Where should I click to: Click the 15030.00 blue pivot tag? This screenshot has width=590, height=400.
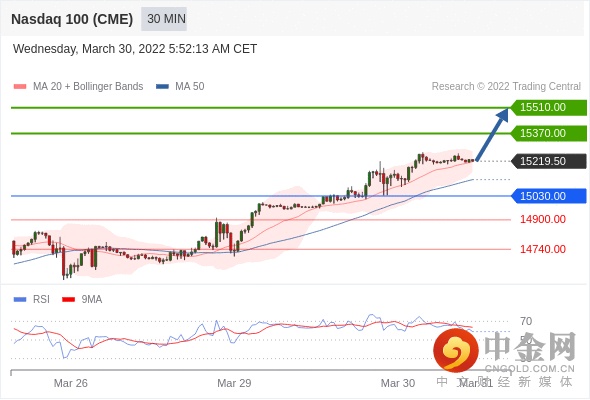tap(549, 196)
